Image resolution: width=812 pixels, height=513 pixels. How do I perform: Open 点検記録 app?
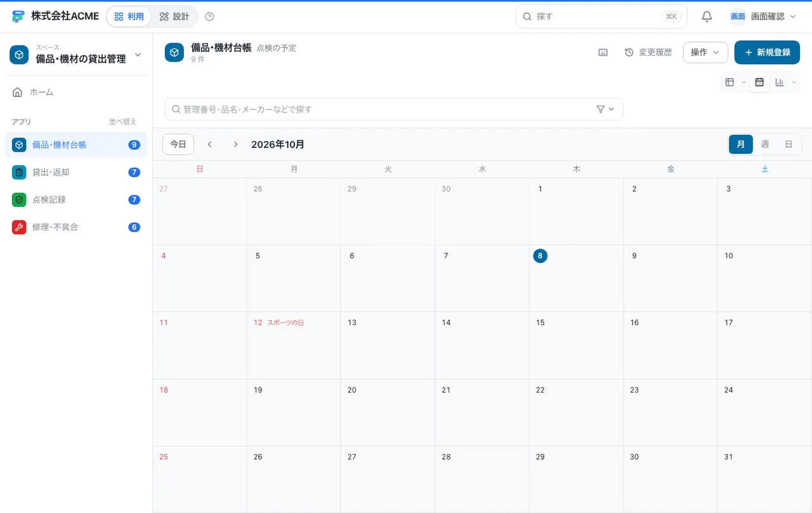coord(76,200)
